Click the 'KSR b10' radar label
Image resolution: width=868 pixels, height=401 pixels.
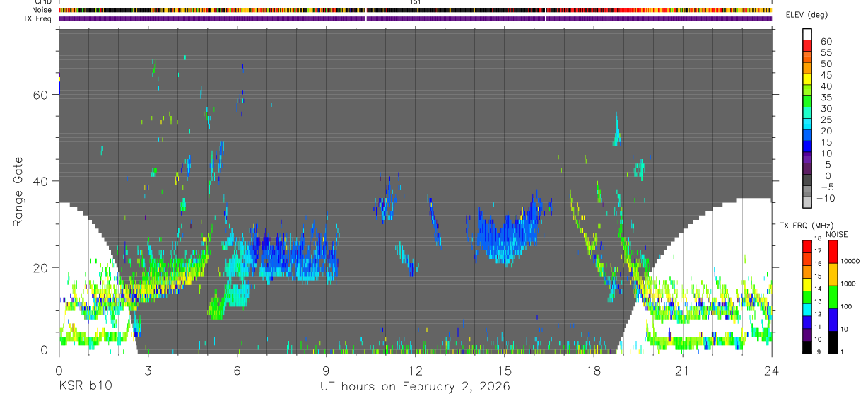pos(85,386)
